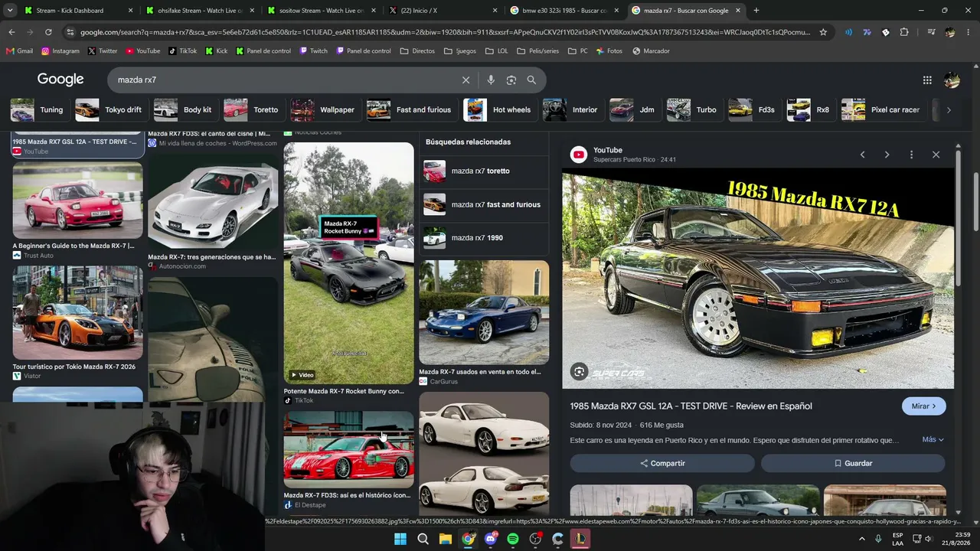The width and height of the screenshot is (980, 551).
Task: Expand the video description with Más
Action: tap(933, 439)
